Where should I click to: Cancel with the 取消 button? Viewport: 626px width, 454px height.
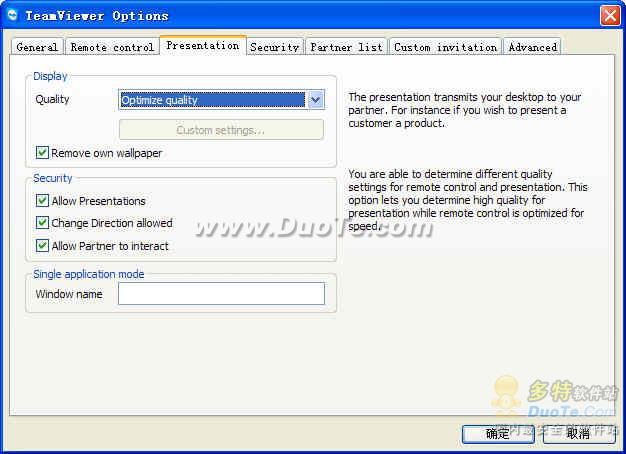(578, 434)
